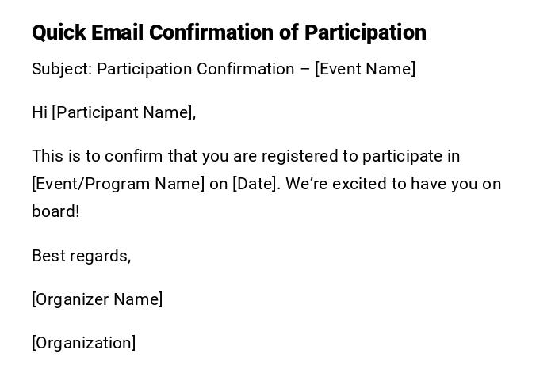Select the [Organization] placeholder
The image size is (555, 392).
tap(83, 343)
